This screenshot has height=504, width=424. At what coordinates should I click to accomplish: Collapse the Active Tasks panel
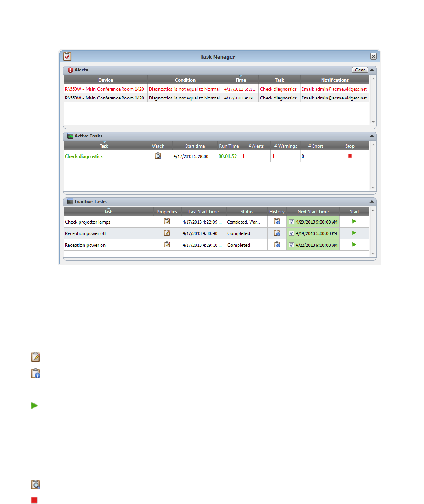tap(372, 136)
